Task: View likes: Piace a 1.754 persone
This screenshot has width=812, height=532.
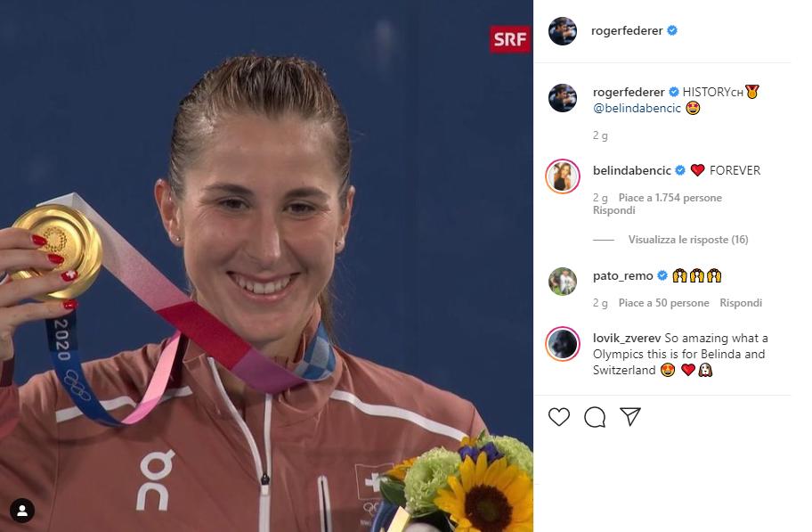Action: click(x=670, y=198)
